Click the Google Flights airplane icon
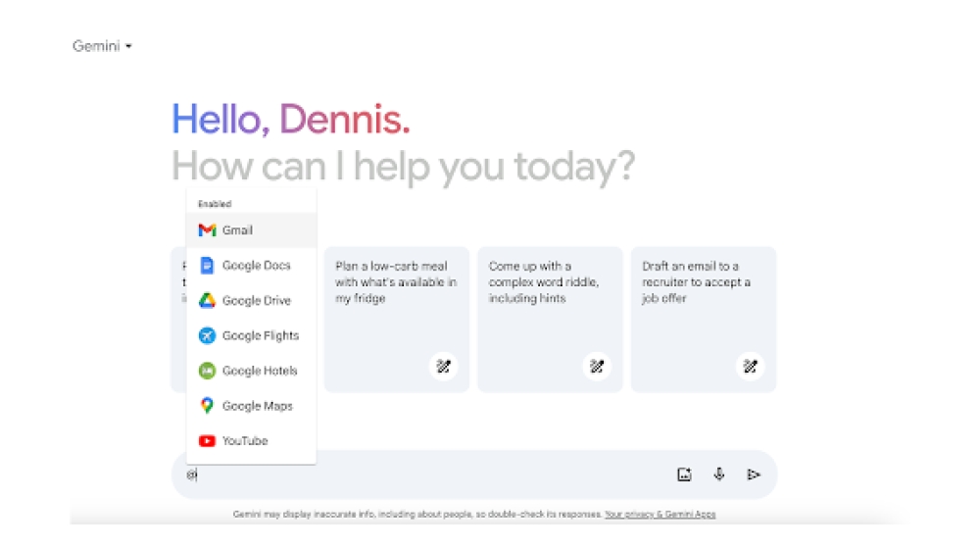 tap(207, 335)
